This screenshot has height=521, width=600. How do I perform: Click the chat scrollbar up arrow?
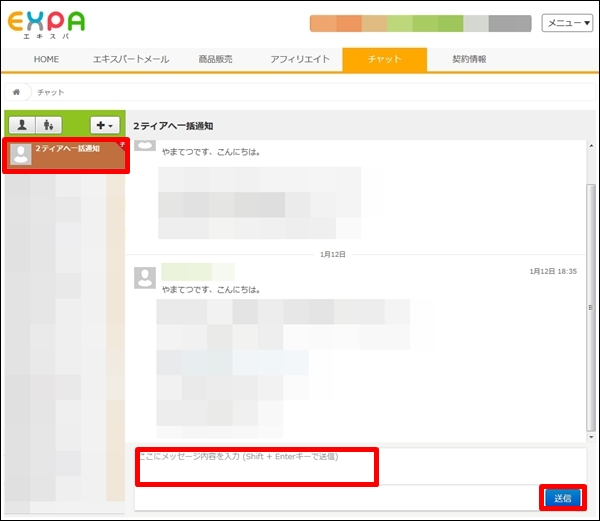click(591, 146)
